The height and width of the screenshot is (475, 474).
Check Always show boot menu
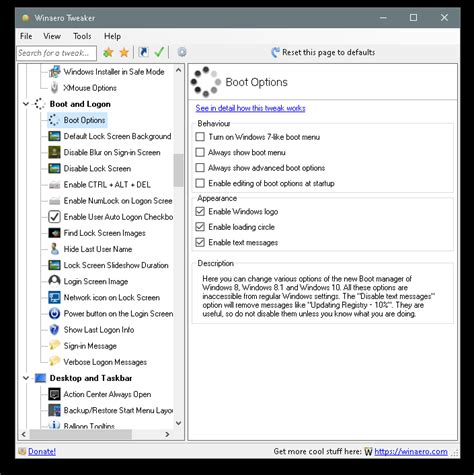coord(200,152)
